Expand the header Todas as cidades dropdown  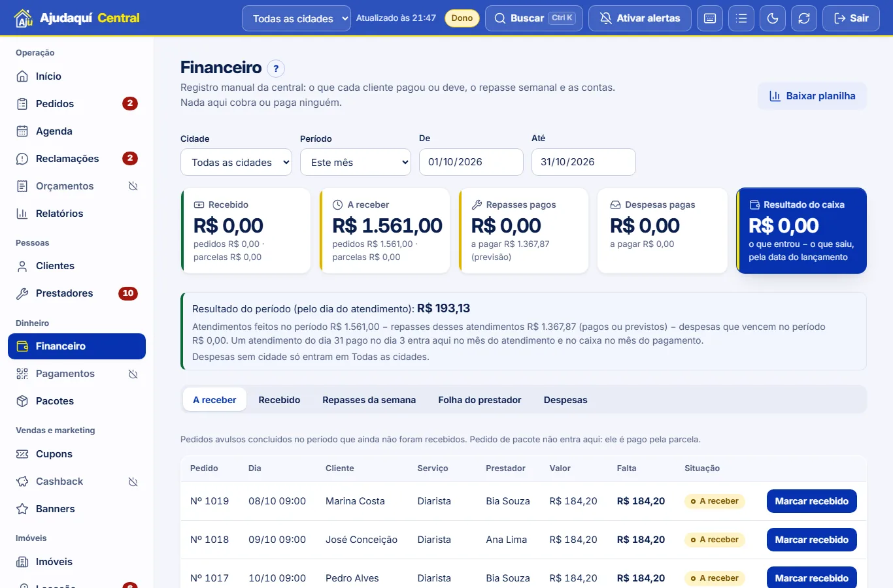pyautogui.click(x=297, y=18)
